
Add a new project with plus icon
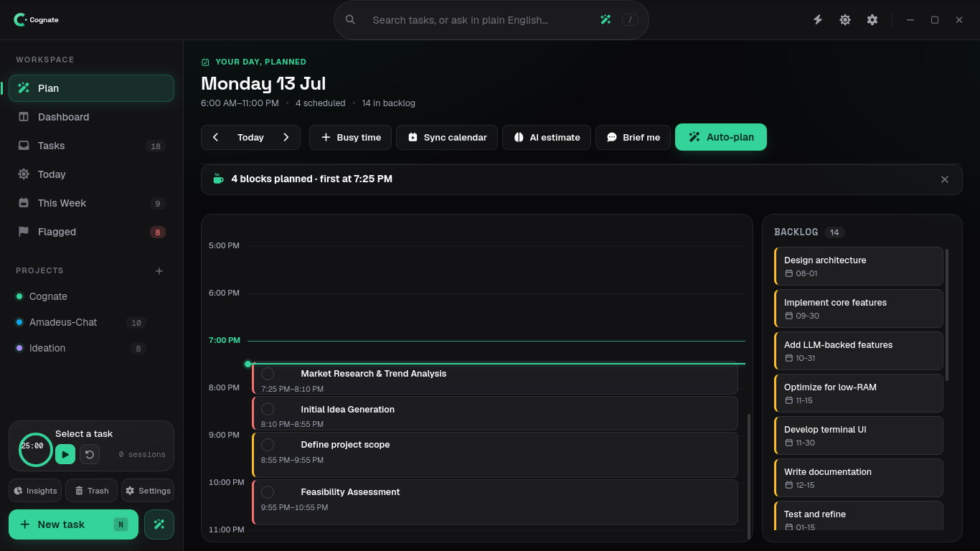click(159, 270)
